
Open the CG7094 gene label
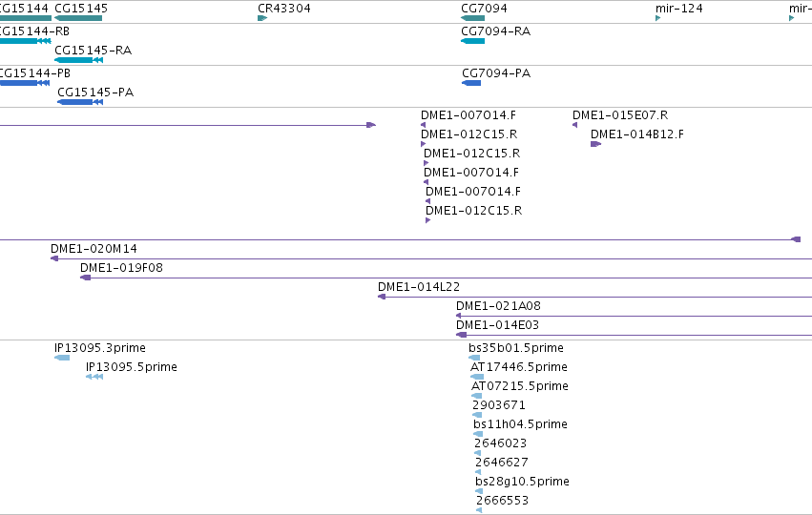point(484,9)
